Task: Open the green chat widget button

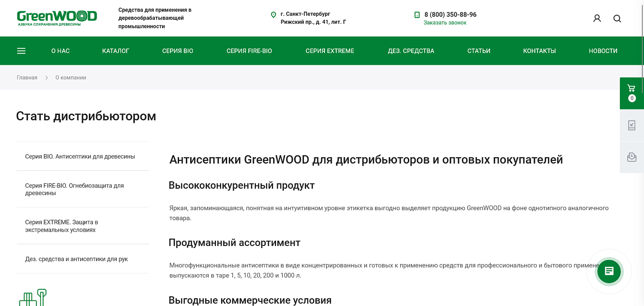Action: tap(609, 271)
